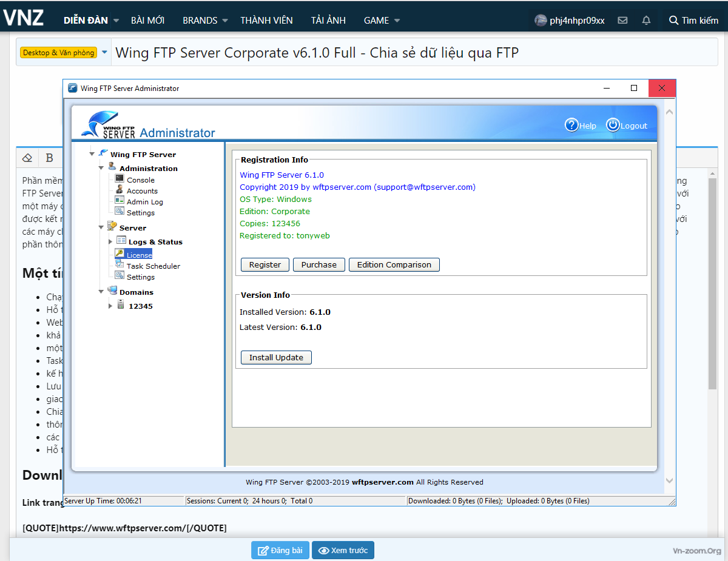Click Server Settings gear icon below Task Scheduler
Viewport: 728px width, 561px height.
coord(120,276)
